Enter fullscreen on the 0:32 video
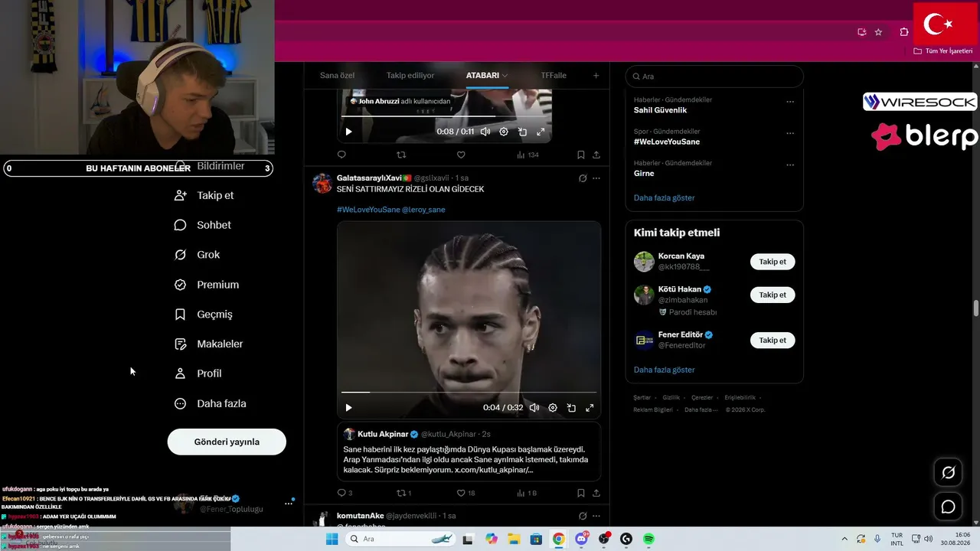Viewport: 980px width, 551px height. 590,408
